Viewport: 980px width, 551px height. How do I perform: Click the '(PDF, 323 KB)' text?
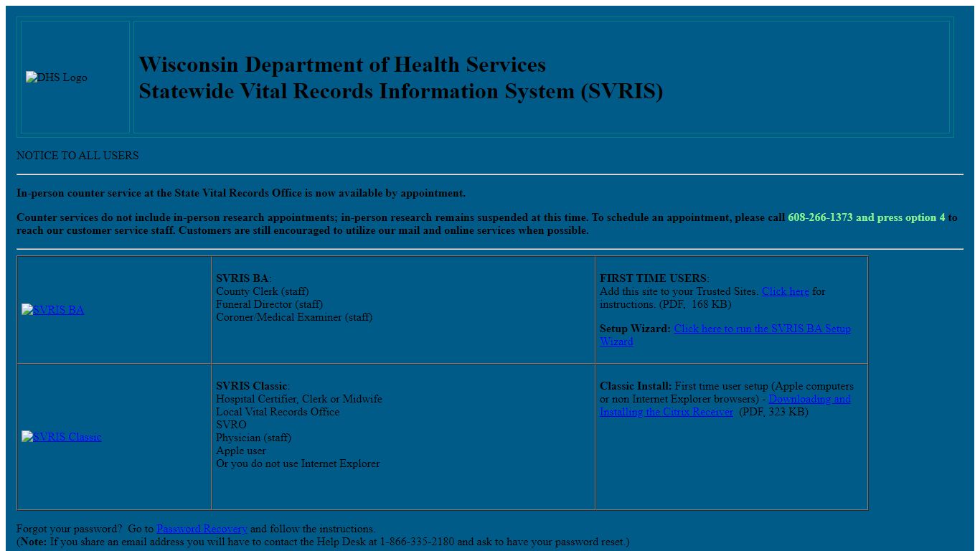773,412
